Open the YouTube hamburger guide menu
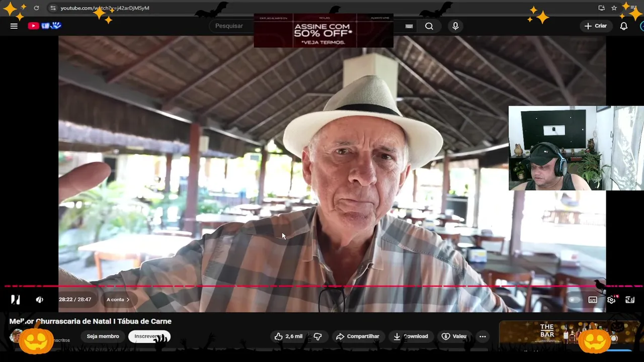Viewport: 644px width, 362px height. click(14, 26)
